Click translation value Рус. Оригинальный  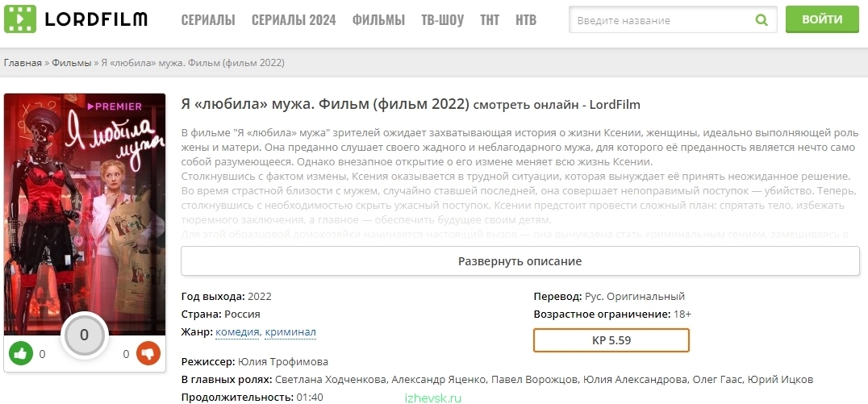point(635,296)
